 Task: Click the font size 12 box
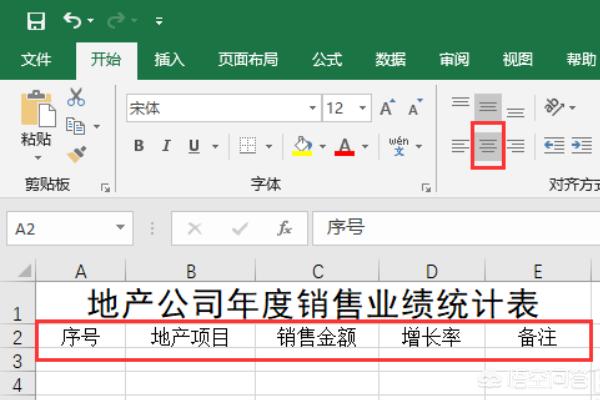(x=340, y=108)
